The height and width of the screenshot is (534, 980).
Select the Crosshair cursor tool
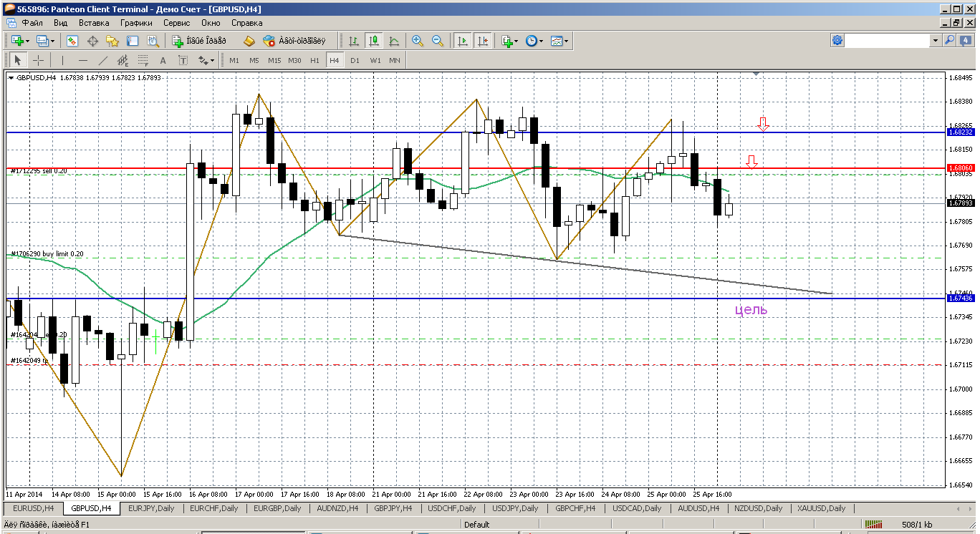[x=38, y=60]
